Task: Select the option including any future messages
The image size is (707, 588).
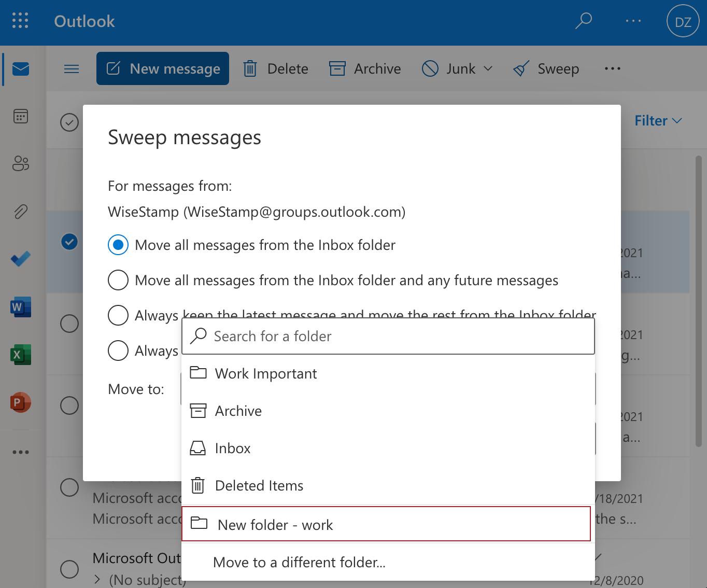Action: (x=118, y=280)
